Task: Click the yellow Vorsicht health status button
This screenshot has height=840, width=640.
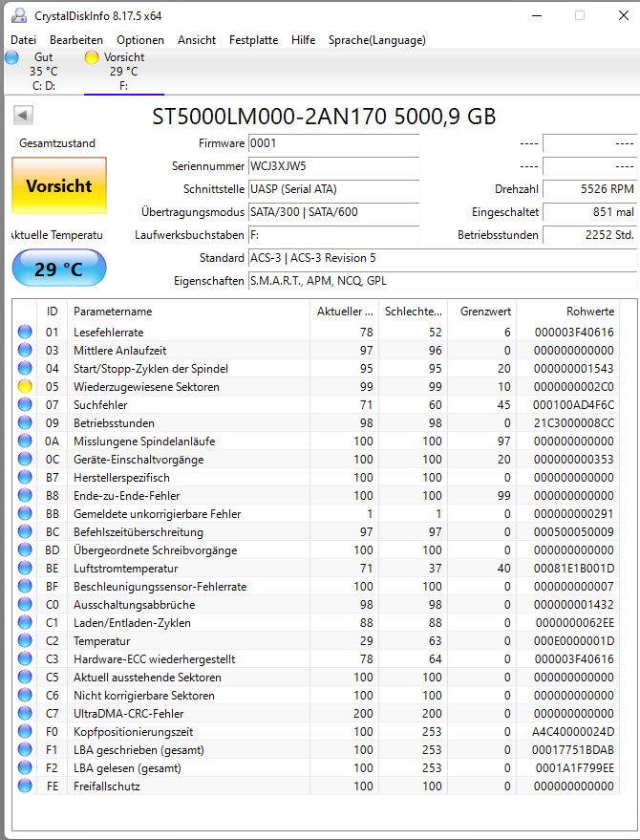Action: (59, 186)
